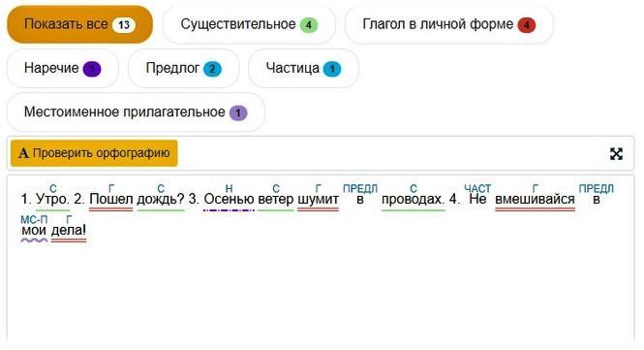The height and width of the screenshot is (350, 644).
Task: Click inside the empty text editor area
Action: 321,292
